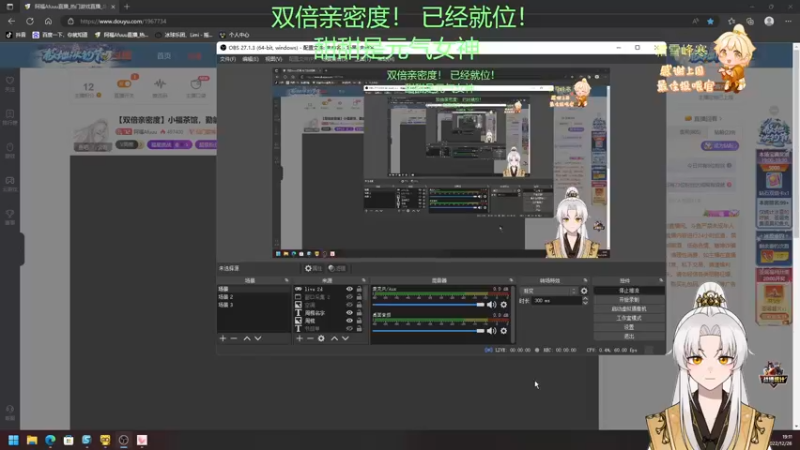Toggle favorite star in address bar

(710, 21)
